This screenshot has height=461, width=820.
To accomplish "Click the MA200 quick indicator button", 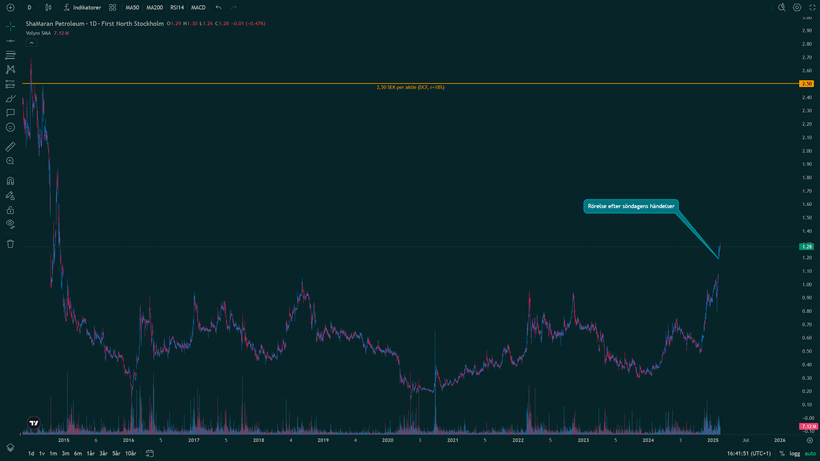I will click(154, 7).
